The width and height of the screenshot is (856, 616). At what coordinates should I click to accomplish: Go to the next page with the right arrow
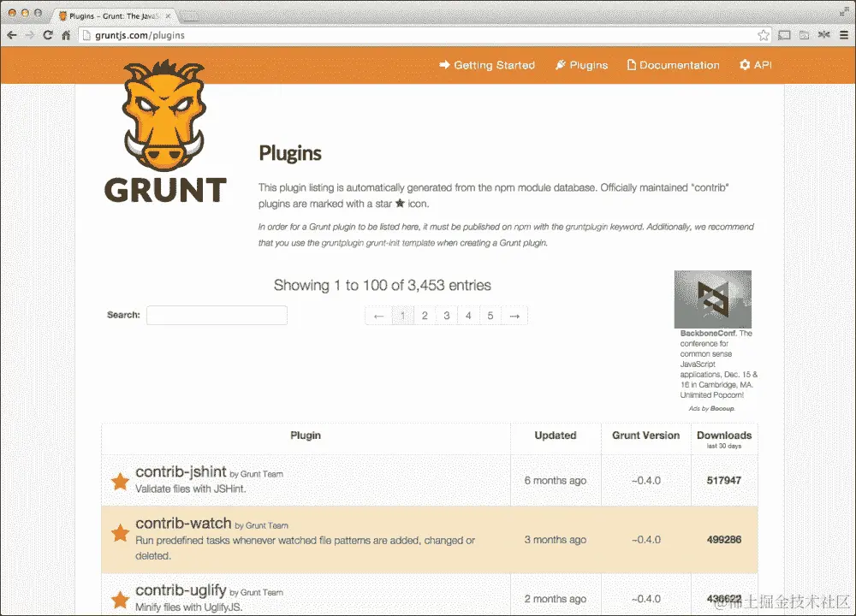tap(514, 316)
